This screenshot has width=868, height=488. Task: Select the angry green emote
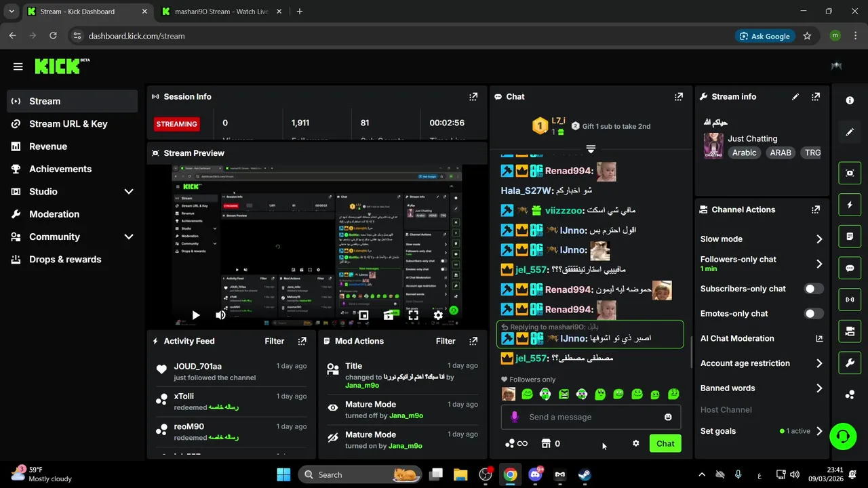coord(564,394)
